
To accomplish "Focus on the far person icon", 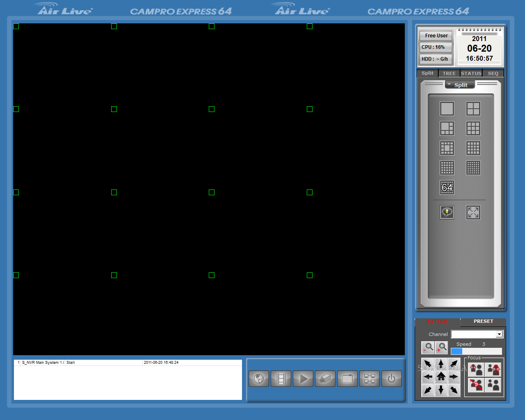I will (x=476, y=370).
